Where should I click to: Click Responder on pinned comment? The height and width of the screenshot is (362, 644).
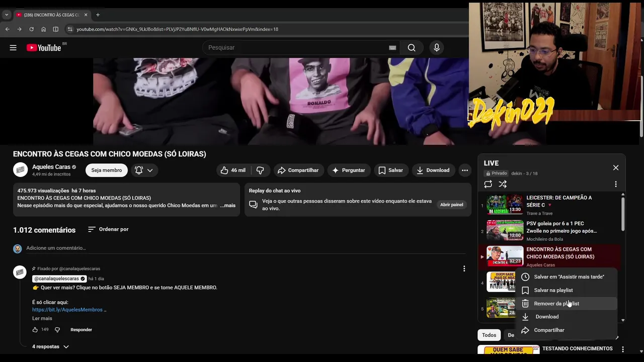81,330
